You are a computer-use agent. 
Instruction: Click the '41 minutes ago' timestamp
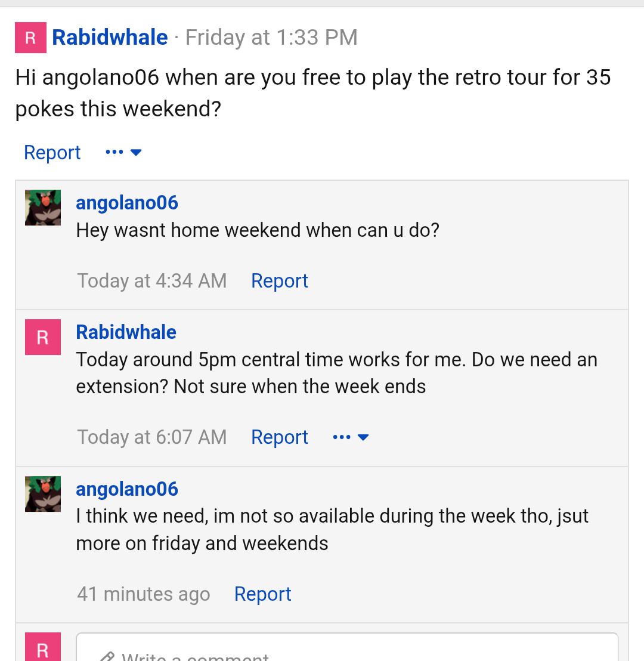(143, 594)
